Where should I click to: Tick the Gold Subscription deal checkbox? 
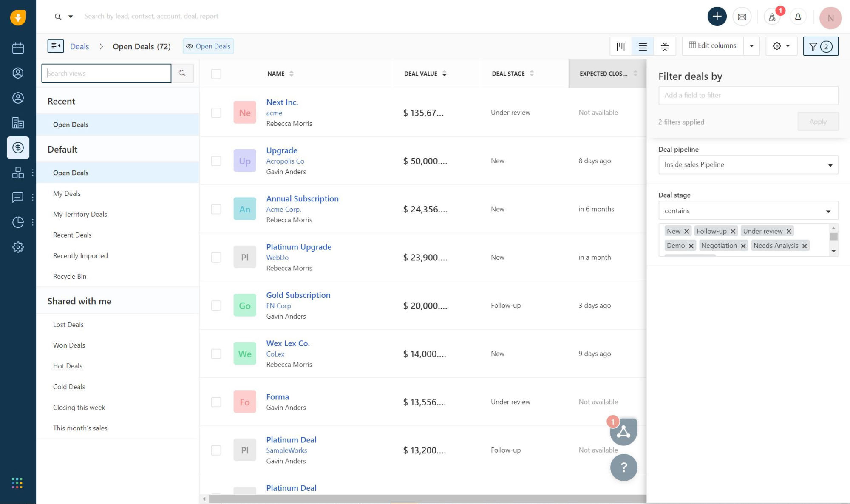pos(216,306)
